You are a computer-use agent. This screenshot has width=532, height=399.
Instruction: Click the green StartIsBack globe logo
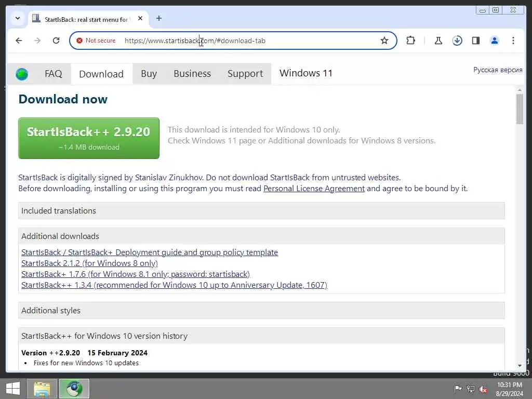click(22, 74)
